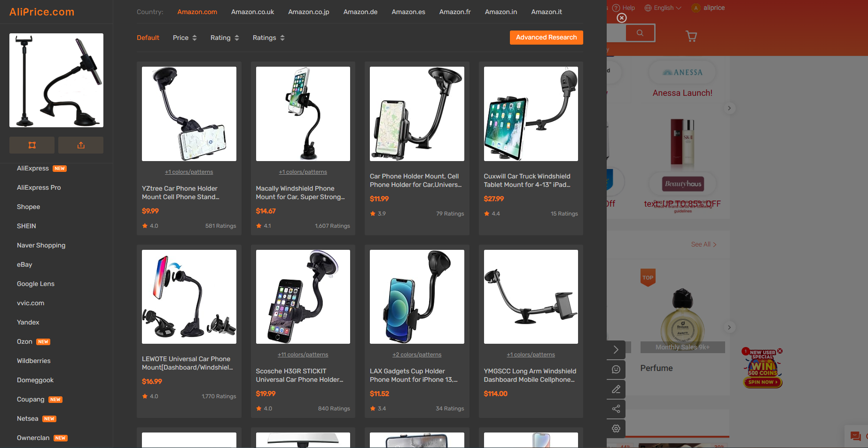The height and width of the screenshot is (448, 868).
Task: Select Shopee in the sidebar
Action: [x=29, y=207]
